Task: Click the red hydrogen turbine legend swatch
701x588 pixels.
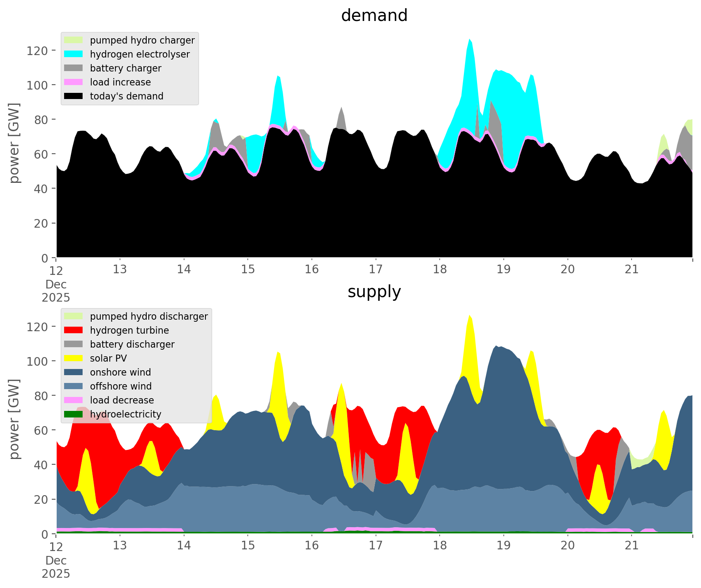Action: [x=74, y=330]
